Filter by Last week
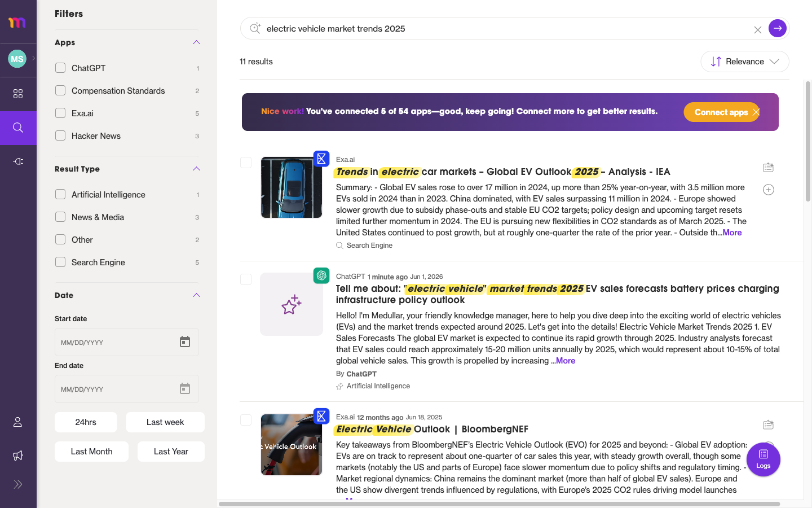Image resolution: width=812 pixels, height=508 pixels. click(x=165, y=422)
